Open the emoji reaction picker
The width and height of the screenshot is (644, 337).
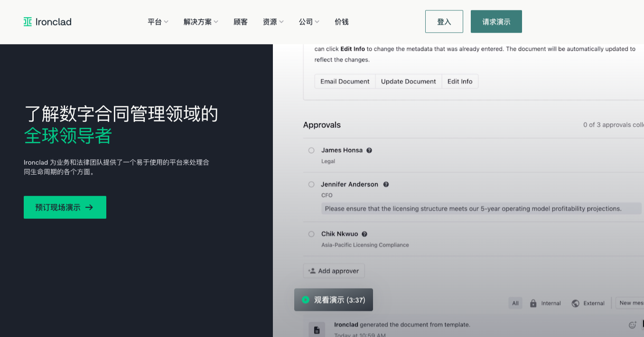(632, 325)
